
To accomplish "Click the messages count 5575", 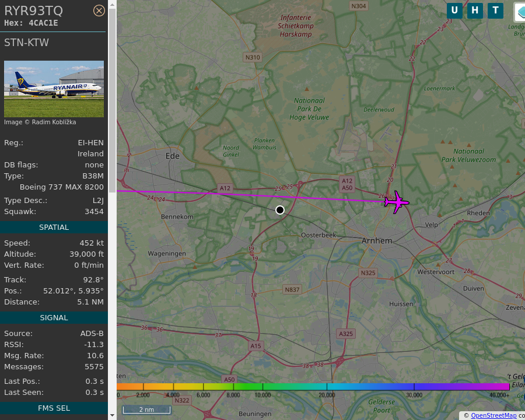I will [94, 366].
